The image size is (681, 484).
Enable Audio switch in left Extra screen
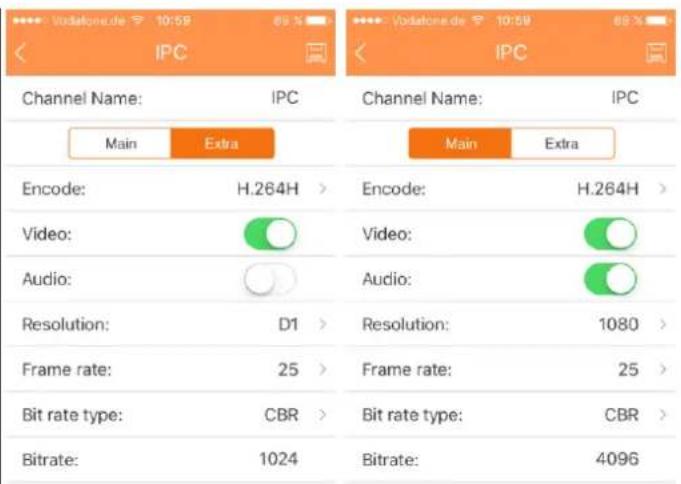pos(270,279)
